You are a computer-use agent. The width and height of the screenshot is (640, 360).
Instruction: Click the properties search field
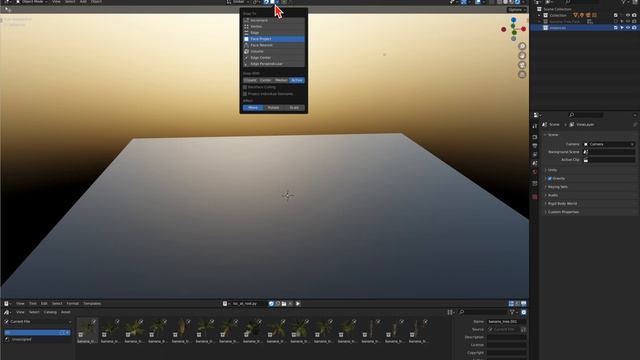[x=586, y=115]
